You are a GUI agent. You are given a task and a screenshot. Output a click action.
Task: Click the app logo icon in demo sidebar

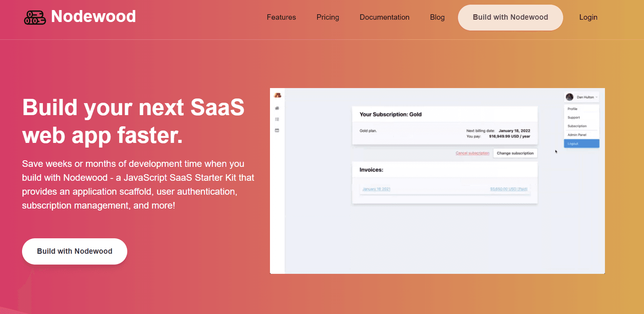point(277,95)
